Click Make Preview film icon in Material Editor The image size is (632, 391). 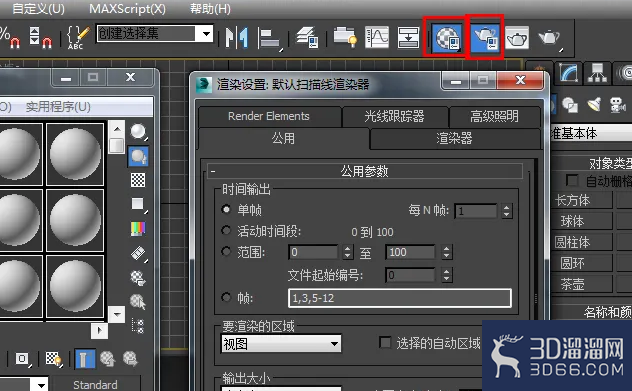[x=138, y=254]
